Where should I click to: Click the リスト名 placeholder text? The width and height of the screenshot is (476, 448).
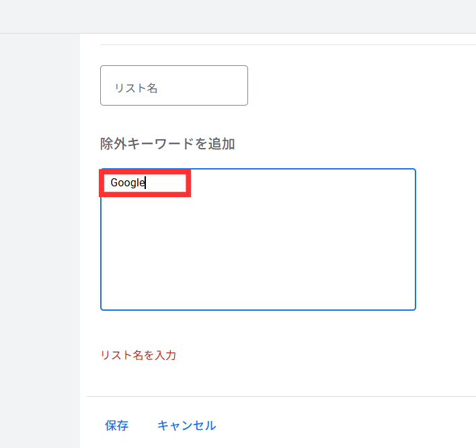point(136,88)
